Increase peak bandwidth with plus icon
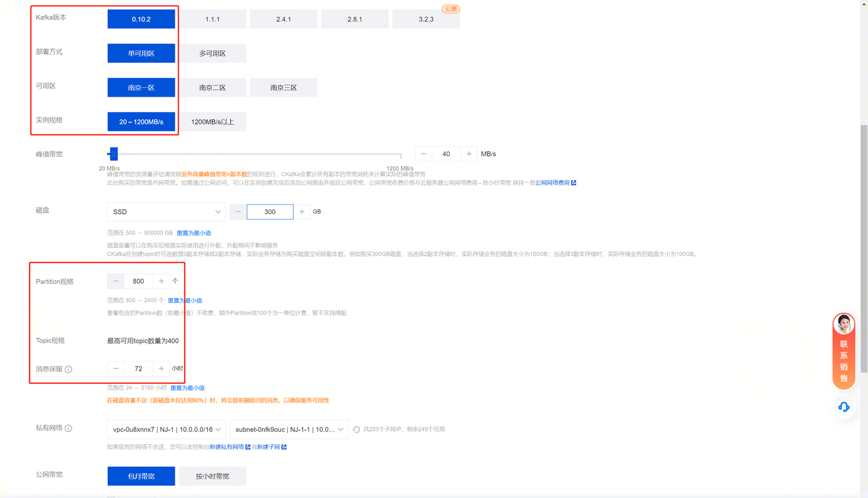 click(469, 154)
